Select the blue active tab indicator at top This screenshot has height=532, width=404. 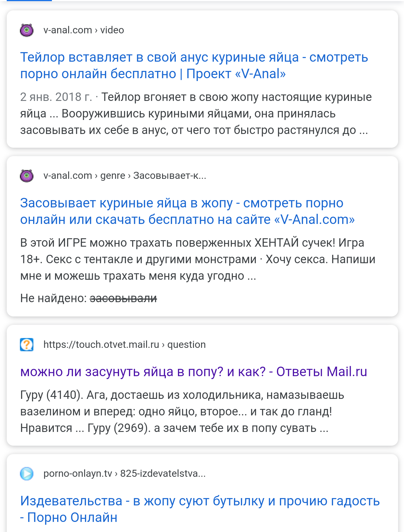click(x=29, y=1)
